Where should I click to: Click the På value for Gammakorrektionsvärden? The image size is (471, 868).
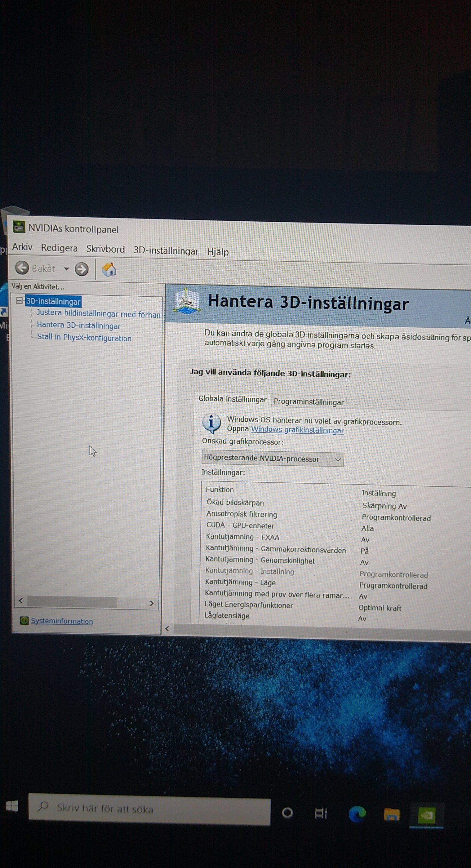coord(364,551)
